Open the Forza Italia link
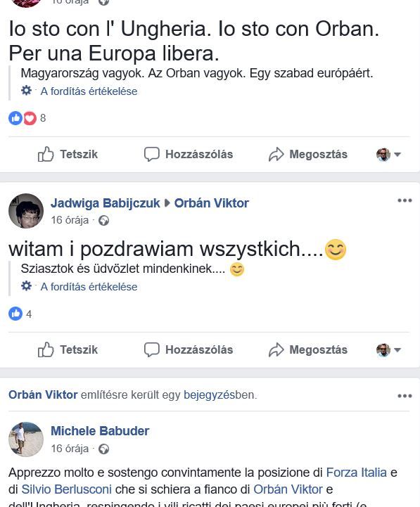The image size is (420, 507). [x=356, y=473]
